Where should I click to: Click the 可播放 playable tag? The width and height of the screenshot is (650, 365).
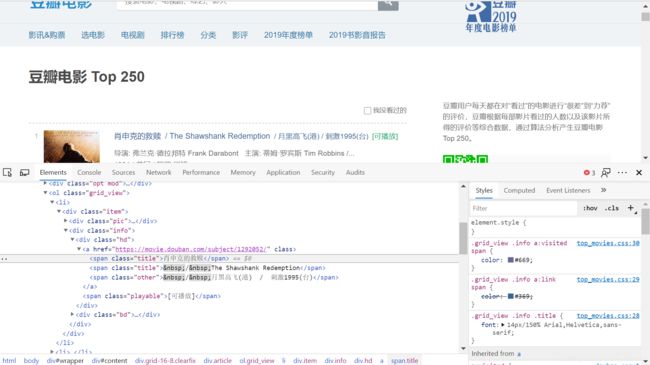pos(385,136)
